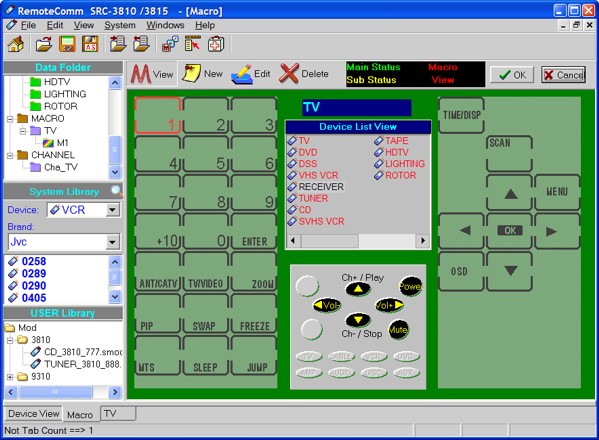Click the Delete macro button

(x=304, y=73)
